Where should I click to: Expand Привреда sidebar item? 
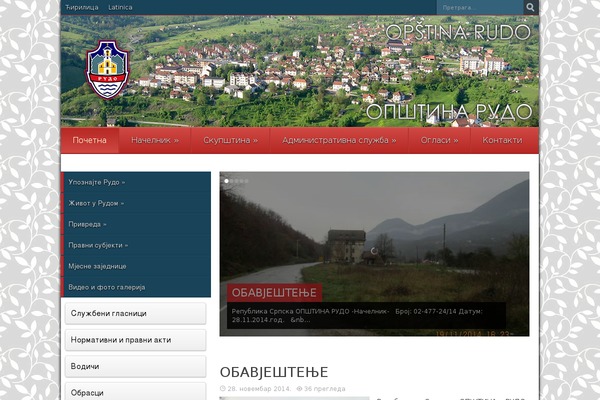(x=136, y=224)
